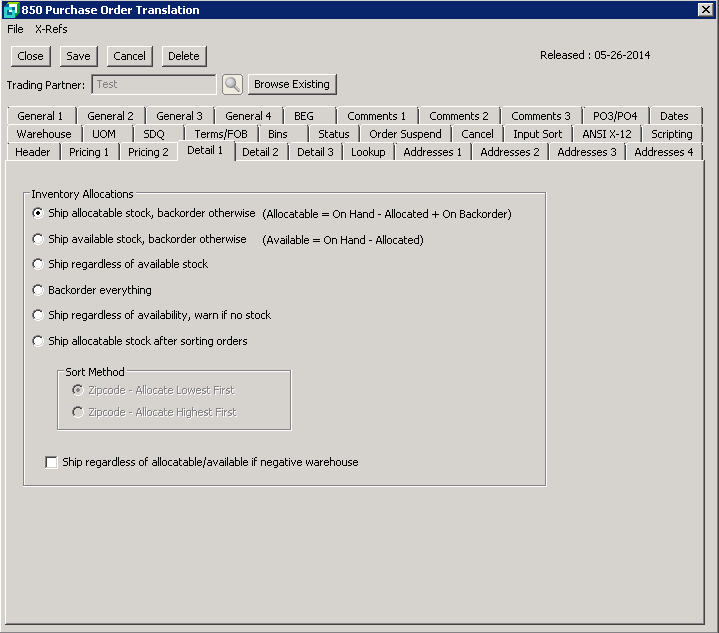Choose 'Ship allocatable stock after sorting orders'
This screenshot has width=719, height=633.
click(x=39, y=341)
